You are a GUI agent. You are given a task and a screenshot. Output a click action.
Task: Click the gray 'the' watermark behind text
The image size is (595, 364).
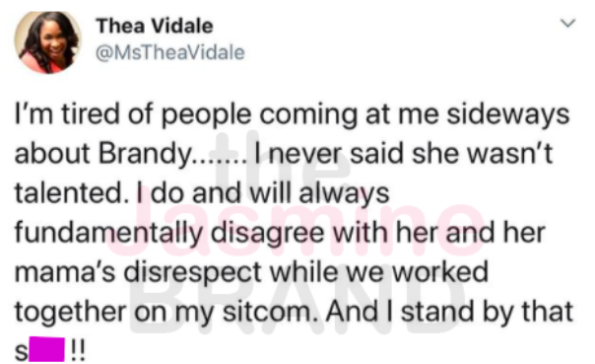pos(283,156)
